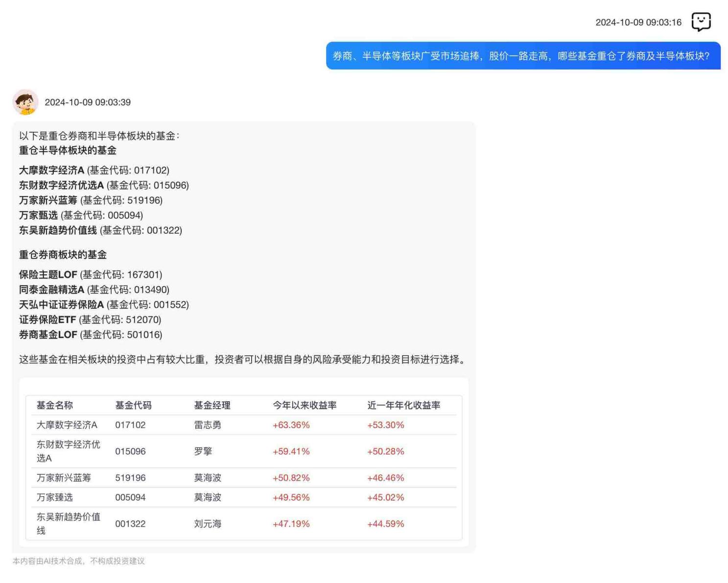Click '券商基金LOF (基金代码: 501016)'
Screen dimensions: 728x583
[91, 335]
